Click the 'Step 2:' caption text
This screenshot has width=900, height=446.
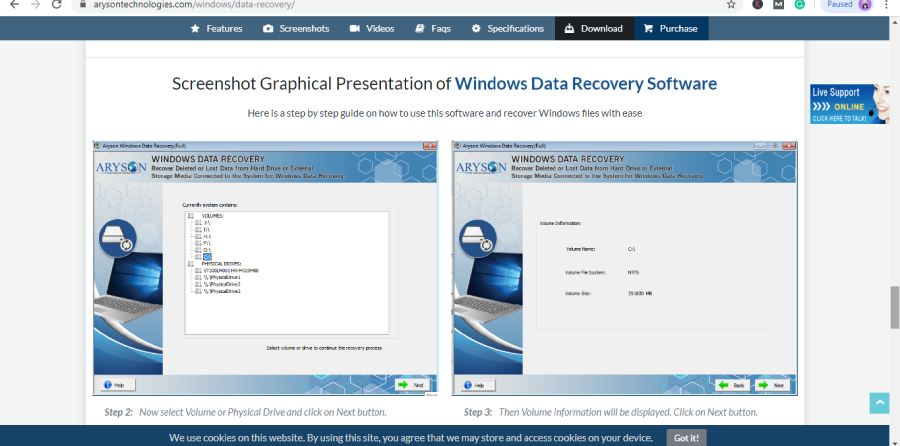point(119,412)
